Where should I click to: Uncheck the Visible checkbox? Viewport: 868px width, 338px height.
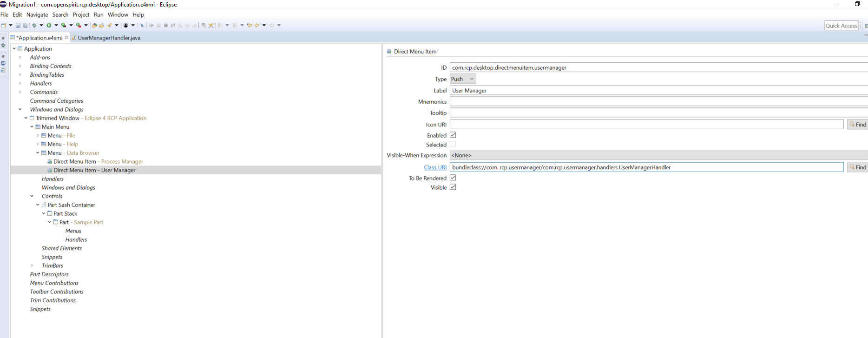point(453,187)
